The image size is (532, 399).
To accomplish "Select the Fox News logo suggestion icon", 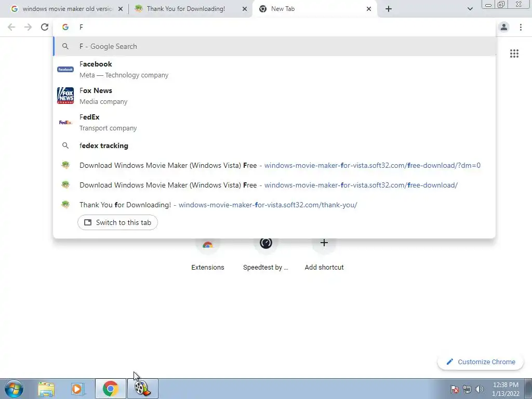I will (x=65, y=96).
